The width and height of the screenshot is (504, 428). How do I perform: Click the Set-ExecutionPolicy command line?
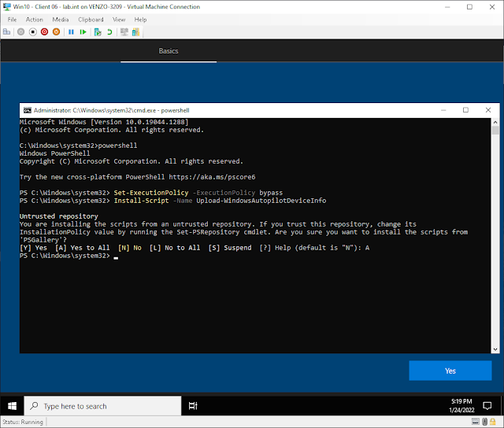tap(151, 193)
